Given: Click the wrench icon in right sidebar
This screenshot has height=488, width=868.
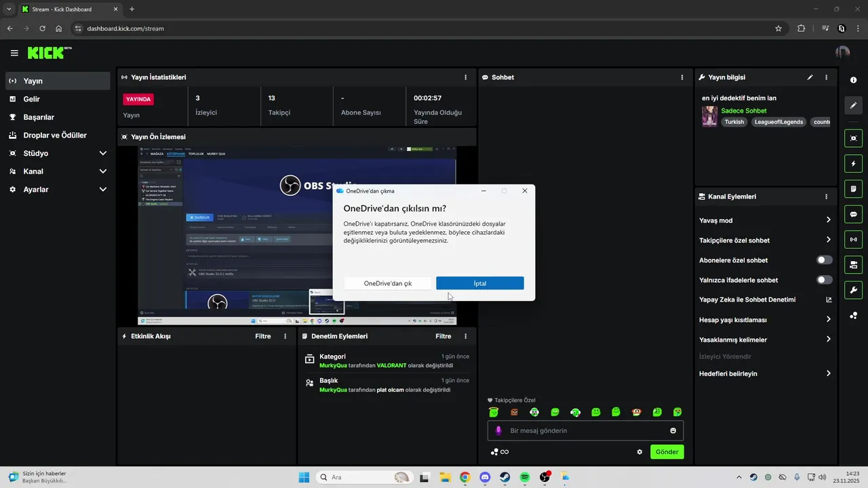Looking at the screenshot, I should coord(853,290).
